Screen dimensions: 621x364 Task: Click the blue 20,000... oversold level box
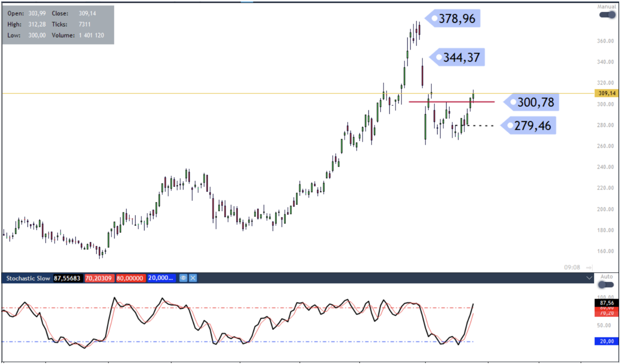[x=160, y=278]
